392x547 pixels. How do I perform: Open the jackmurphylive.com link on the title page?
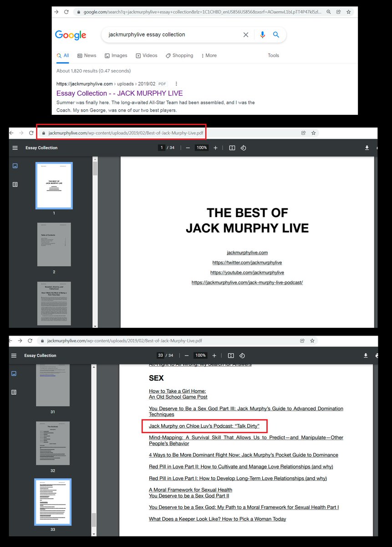(247, 253)
